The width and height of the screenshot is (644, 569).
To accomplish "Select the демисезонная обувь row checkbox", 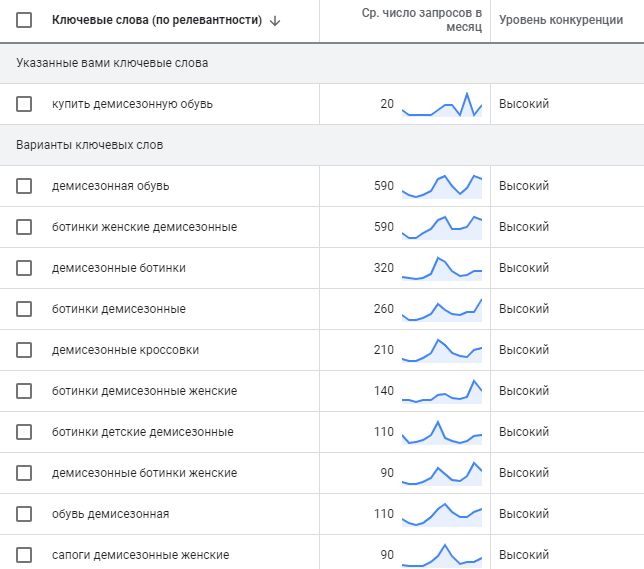I will pos(24,186).
